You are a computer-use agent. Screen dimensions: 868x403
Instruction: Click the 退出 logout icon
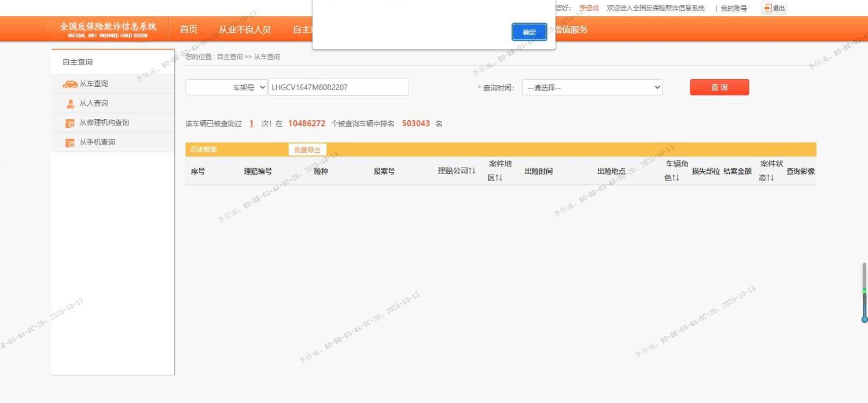coord(767,8)
